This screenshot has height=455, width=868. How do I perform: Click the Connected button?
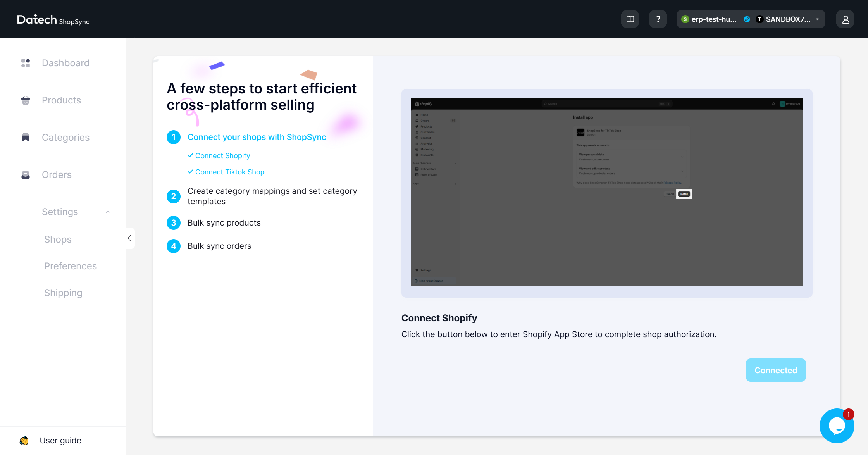(x=776, y=370)
